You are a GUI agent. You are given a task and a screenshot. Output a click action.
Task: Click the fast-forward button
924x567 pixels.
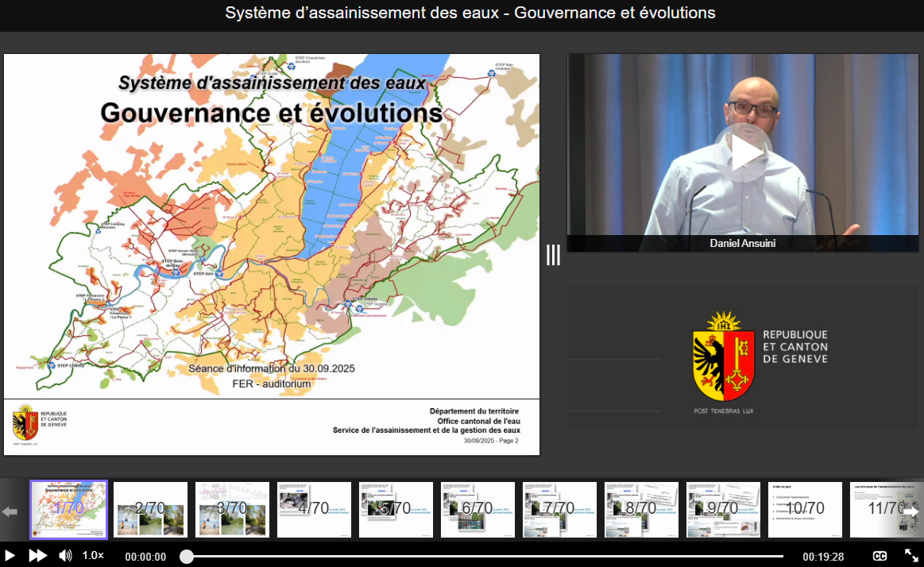[37, 556]
